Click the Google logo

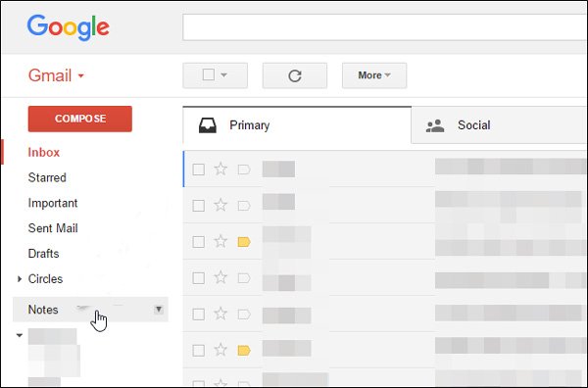69,27
